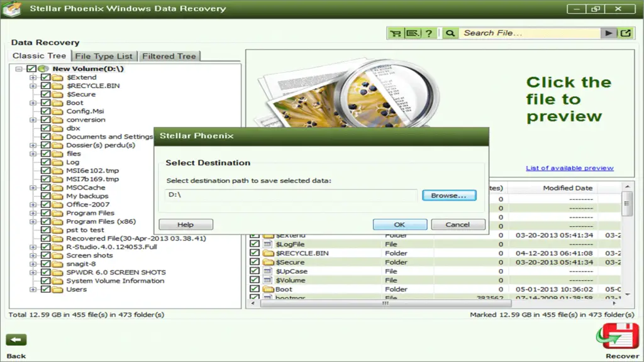Select the Program Files folder label in tree
The width and height of the screenshot is (644, 362).
click(x=91, y=213)
